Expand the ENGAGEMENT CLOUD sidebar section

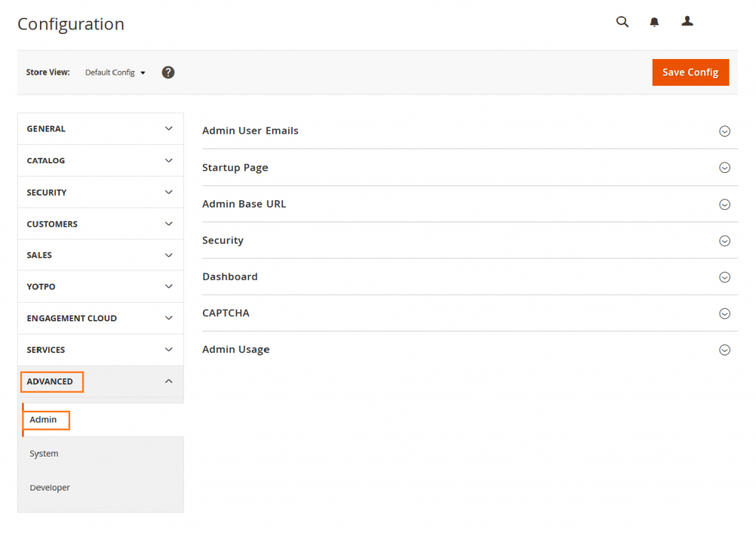tap(72, 318)
